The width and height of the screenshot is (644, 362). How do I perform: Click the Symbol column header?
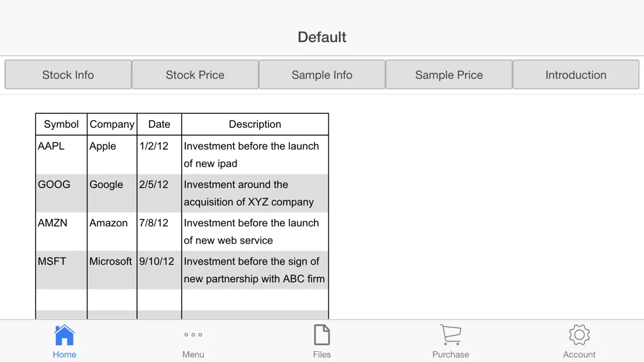[x=61, y=124]
